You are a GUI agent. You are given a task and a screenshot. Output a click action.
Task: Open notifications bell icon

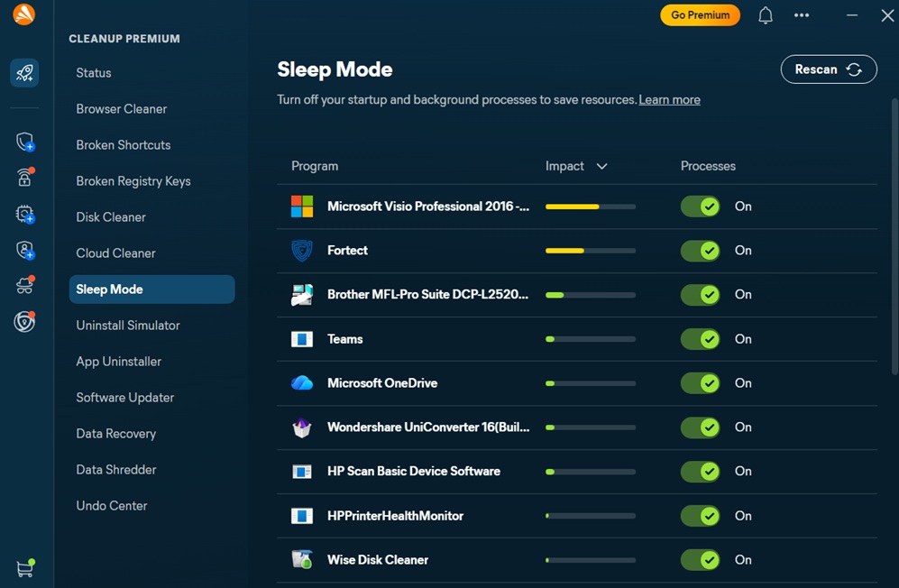[766, 15]
